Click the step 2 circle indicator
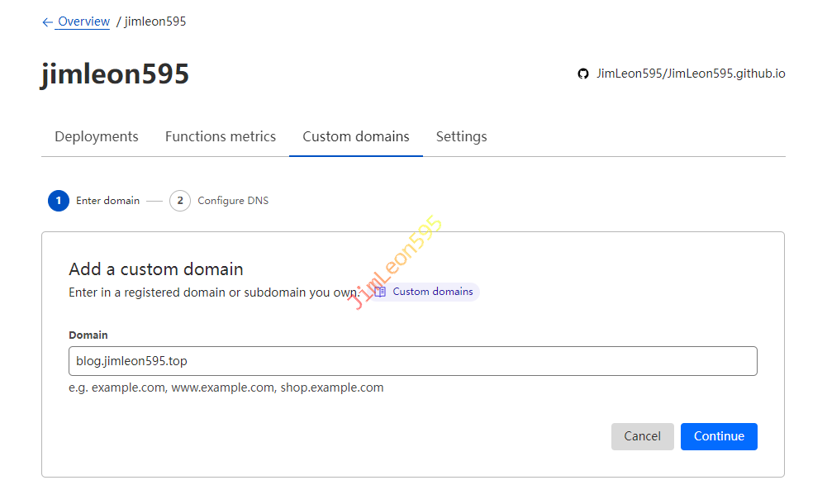The image size is (827, 504). [x=180, y=201]
